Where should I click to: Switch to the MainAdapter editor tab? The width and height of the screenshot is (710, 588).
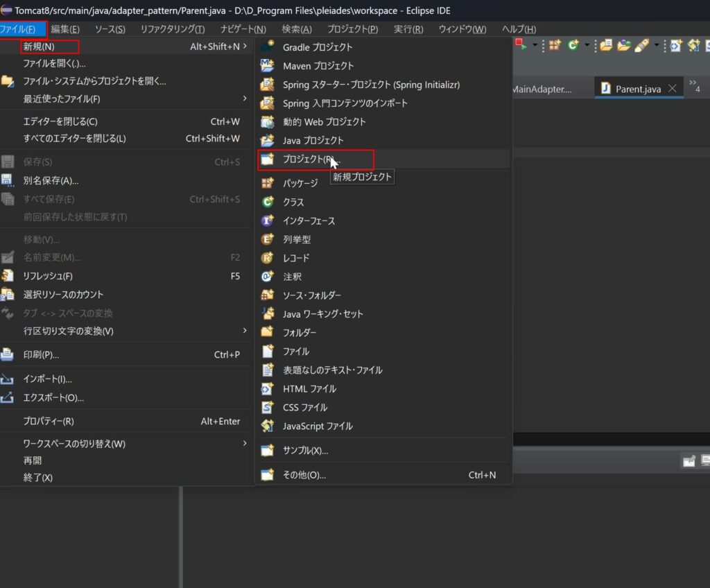pyautogui.click(x=542, y=89)
